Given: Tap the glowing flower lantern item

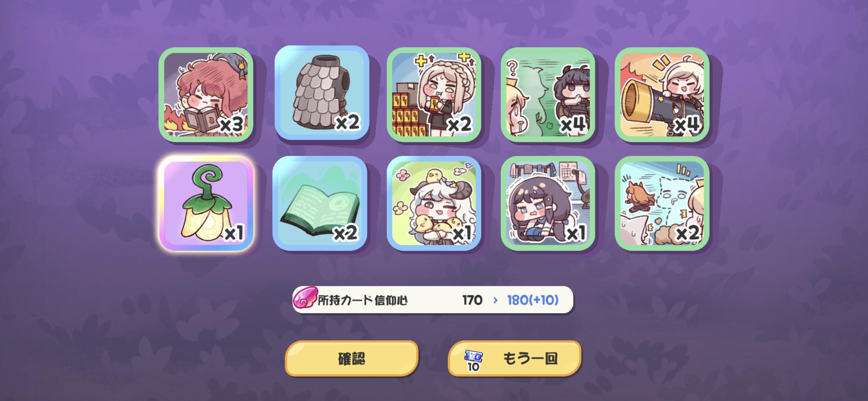Looking at the screenshot, I should (206, 203).
